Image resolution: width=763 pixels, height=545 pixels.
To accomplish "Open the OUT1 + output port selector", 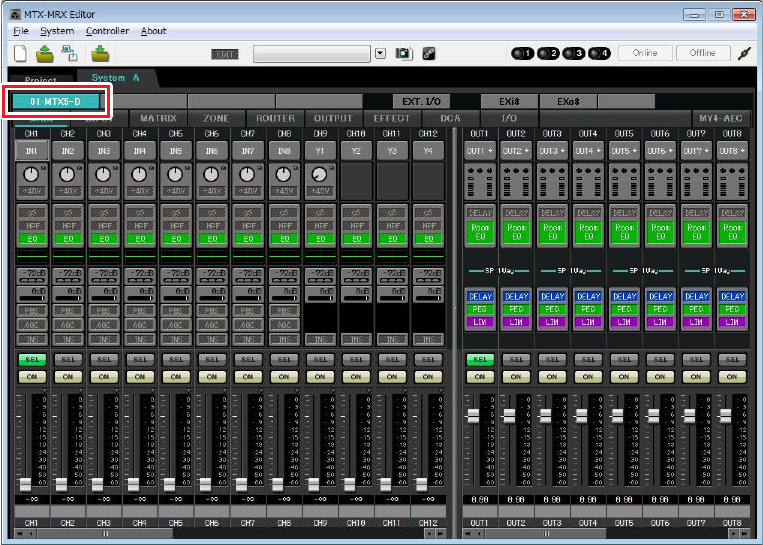I will coord(480,151).
